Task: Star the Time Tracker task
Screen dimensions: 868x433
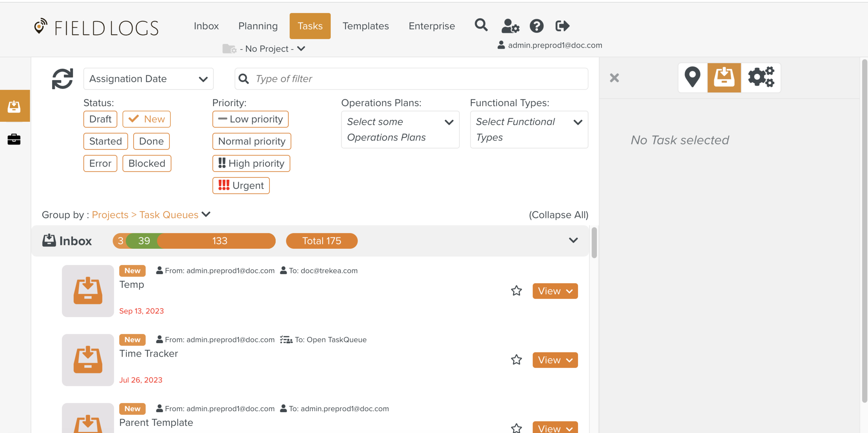Action: pyautogui.click(x=516, y=360)
